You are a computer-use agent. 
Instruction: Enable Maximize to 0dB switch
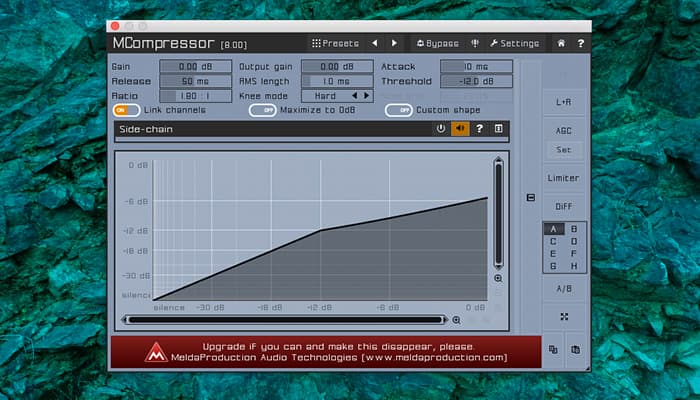pos(262,110)
